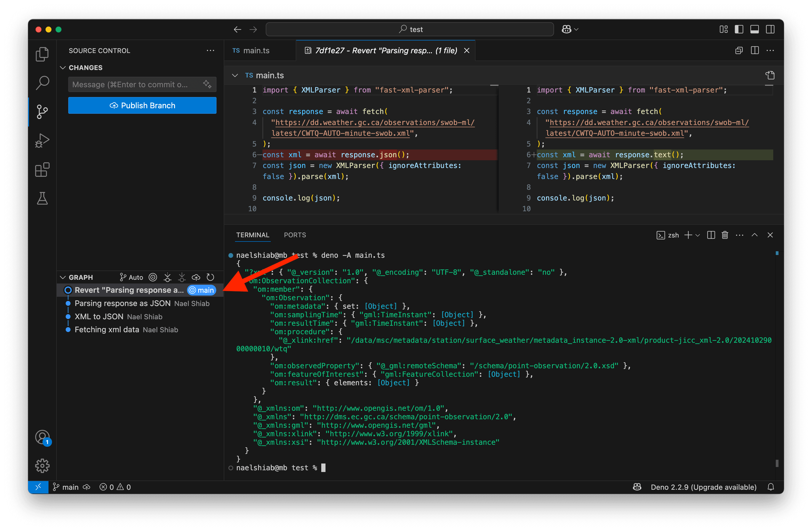Viewport: 812px width, 531px height.
Task: Open the weather.gc.ca URL in the left diff pane
Action: pos(372,128)
